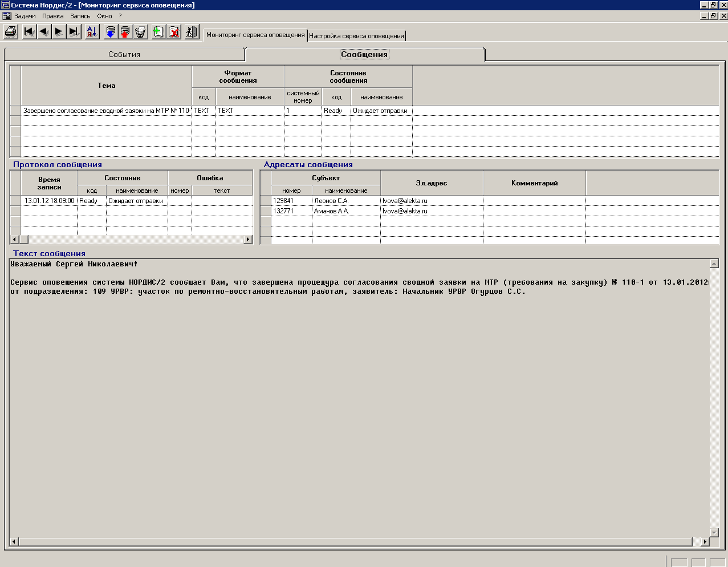
Task: Click the 'Ожидает отправки' cell in messages table
Action: [381, 111]
